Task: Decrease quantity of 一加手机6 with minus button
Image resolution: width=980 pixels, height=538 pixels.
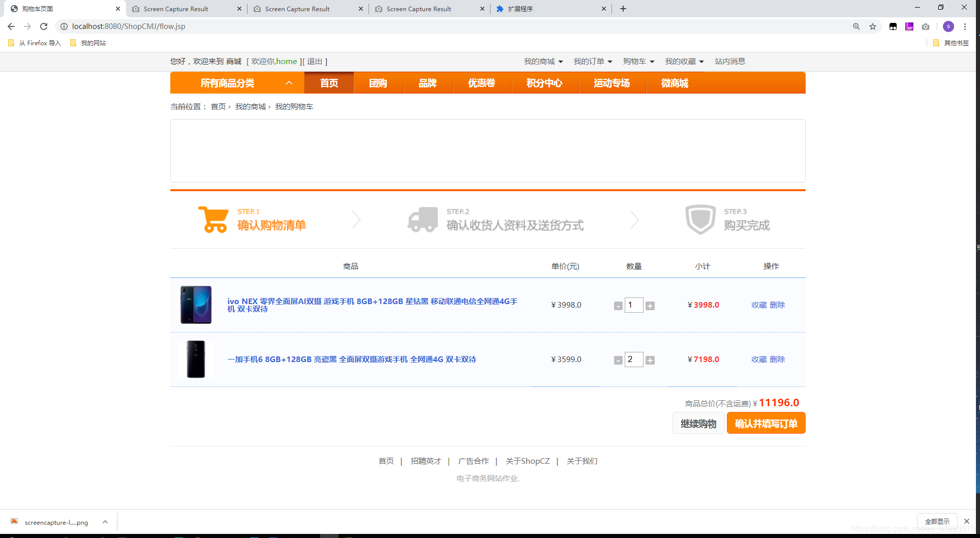Action: coord(618,360)
